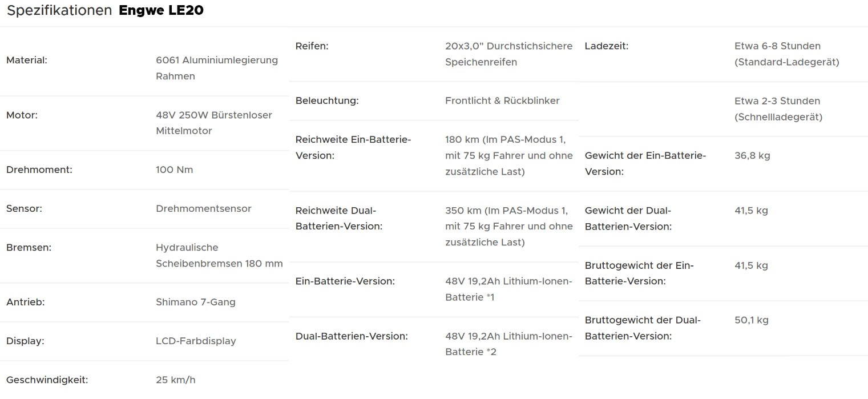Click the Engwe LE20 heading

(161, 11)
